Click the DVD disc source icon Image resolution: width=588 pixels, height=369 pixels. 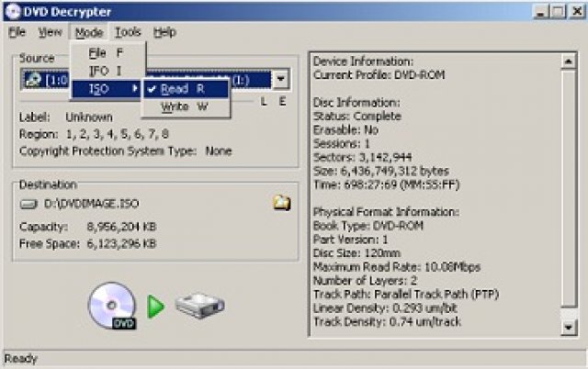(x=112, y=306)
